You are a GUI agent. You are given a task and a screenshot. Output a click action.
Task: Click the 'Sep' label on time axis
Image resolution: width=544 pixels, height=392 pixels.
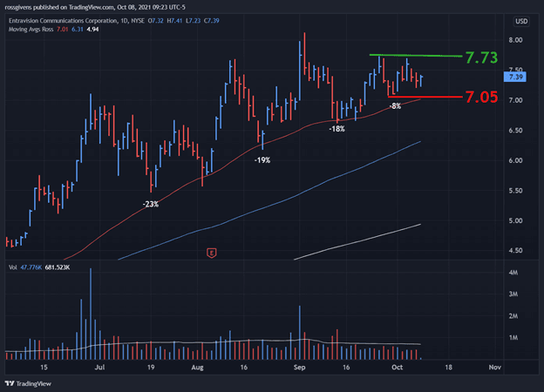point(298,368)
